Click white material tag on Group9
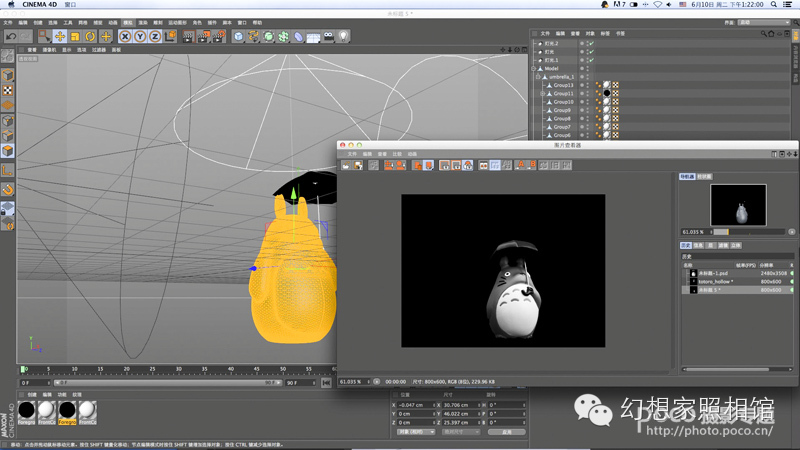 pos(607,110)
